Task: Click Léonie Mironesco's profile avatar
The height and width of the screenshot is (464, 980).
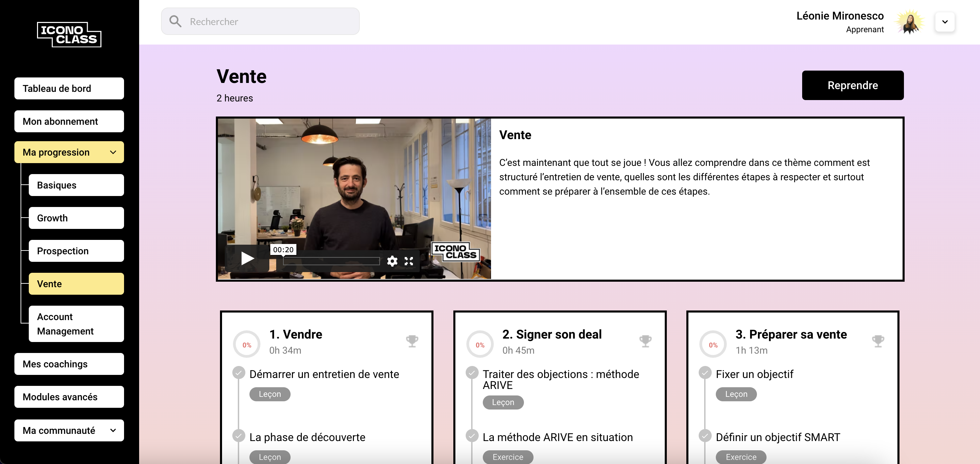Action: pos(909,22)
